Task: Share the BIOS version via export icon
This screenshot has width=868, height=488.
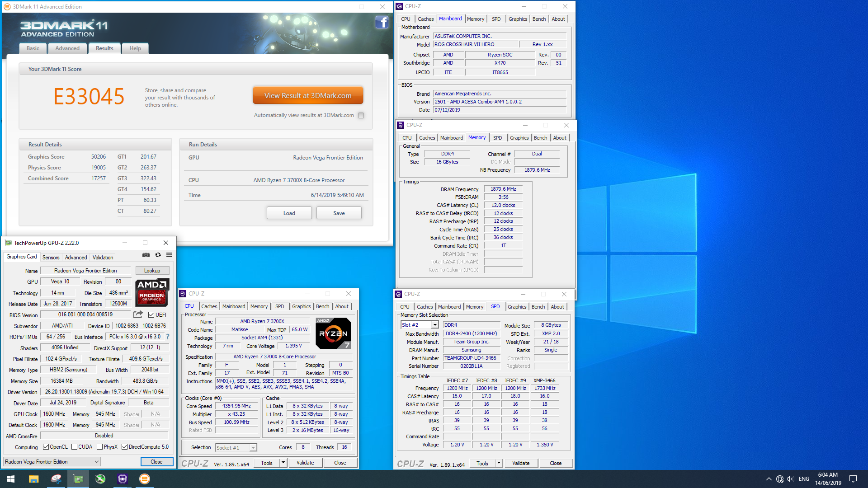Action: click(x=138, y=314)
